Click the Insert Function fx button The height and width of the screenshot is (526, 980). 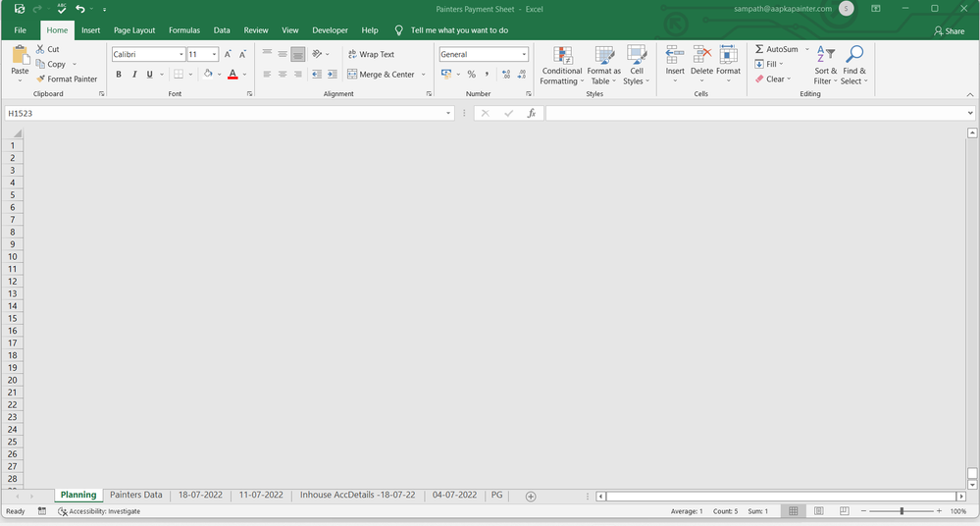click(x=532, y=113)
